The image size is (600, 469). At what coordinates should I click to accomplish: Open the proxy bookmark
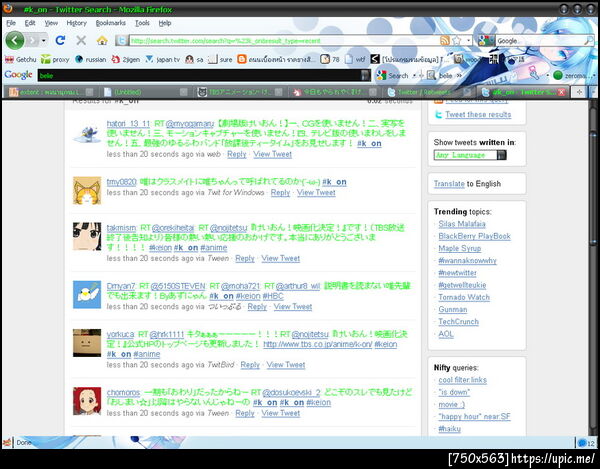click(x=55, y=59)
